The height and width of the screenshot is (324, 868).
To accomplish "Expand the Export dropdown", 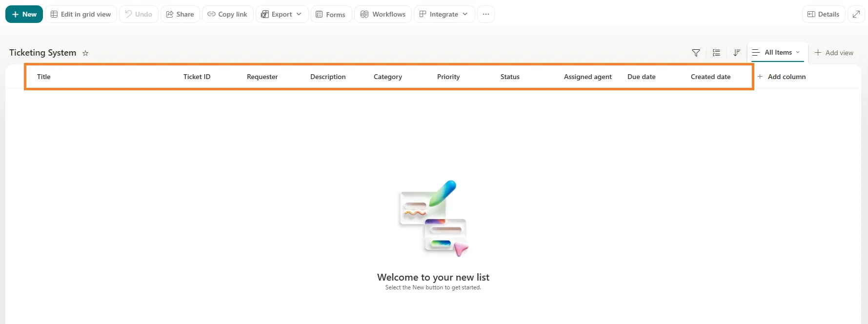I will [x=282, y=14].
